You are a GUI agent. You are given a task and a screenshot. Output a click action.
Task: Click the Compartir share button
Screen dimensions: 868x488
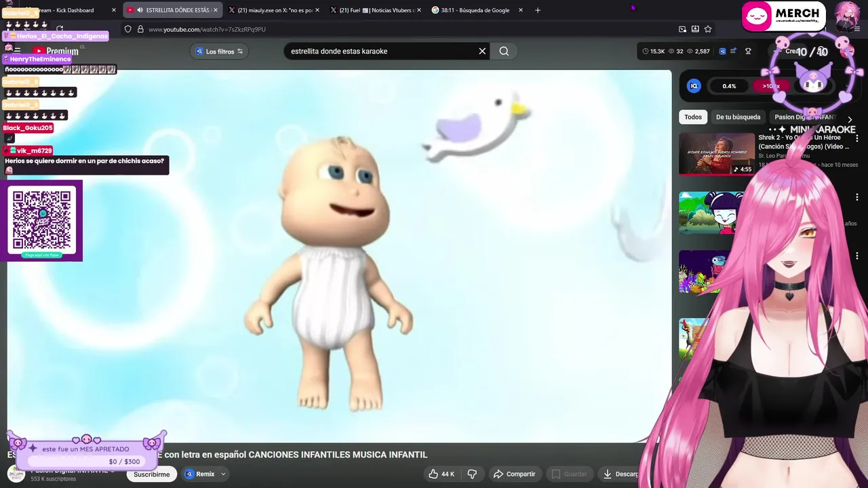coord(514,474)
